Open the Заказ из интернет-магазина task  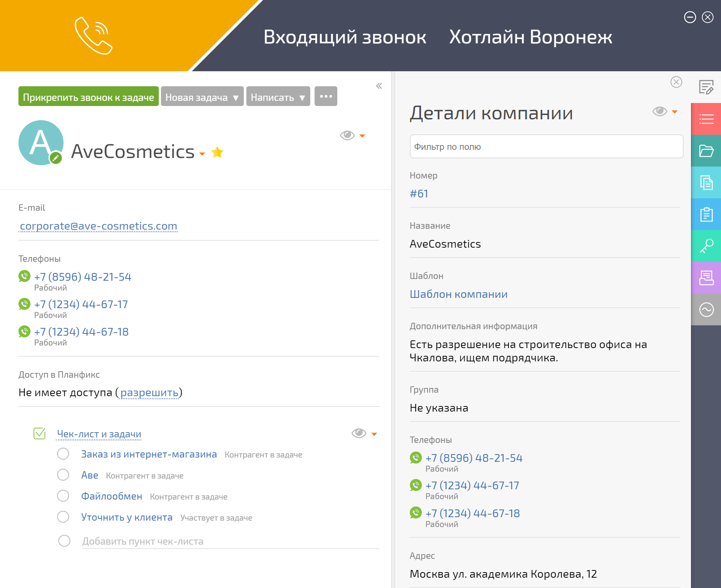click(149, 454)
